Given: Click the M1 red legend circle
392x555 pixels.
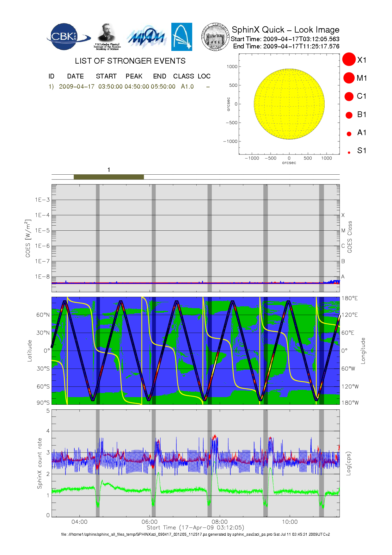Looking at the screenshot, I should click(349, 78).
